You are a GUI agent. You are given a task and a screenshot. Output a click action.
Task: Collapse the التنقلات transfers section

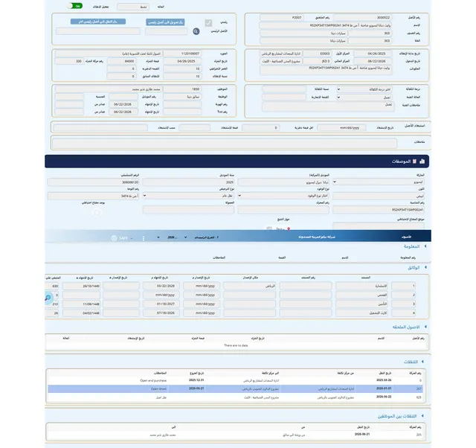(422, 362)
